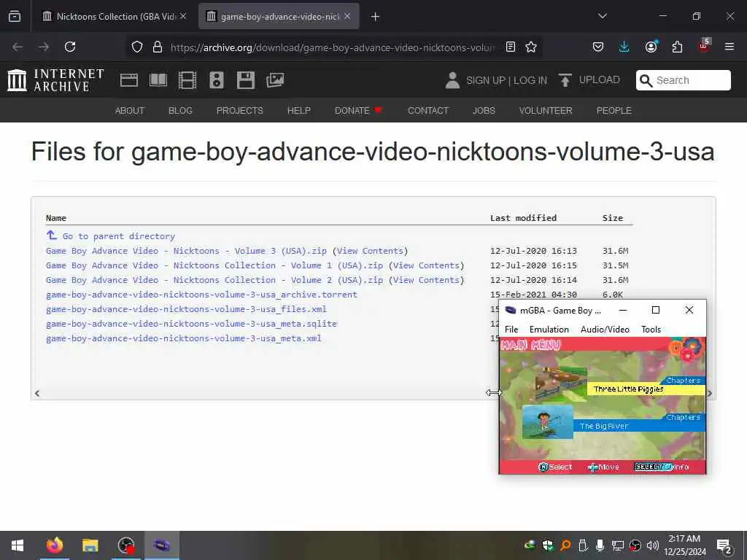
Task: Click the HELP navigation link
Action: coord(298,111)
